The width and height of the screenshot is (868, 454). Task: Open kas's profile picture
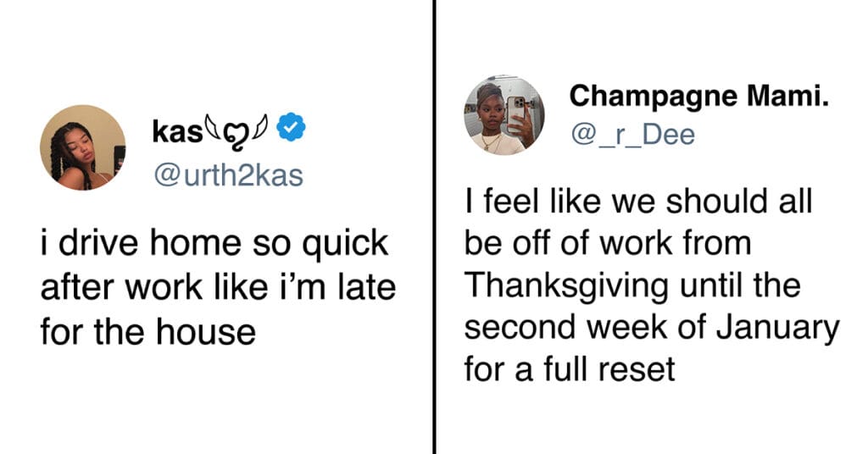coord(82,147)
